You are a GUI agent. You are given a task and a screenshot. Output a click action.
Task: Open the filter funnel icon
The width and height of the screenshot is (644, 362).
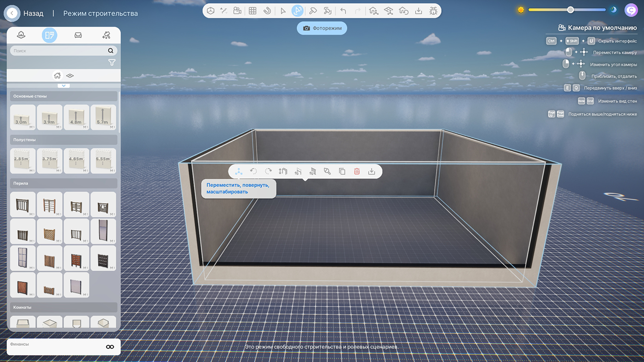pyautogui.click(x=112, y=62)
